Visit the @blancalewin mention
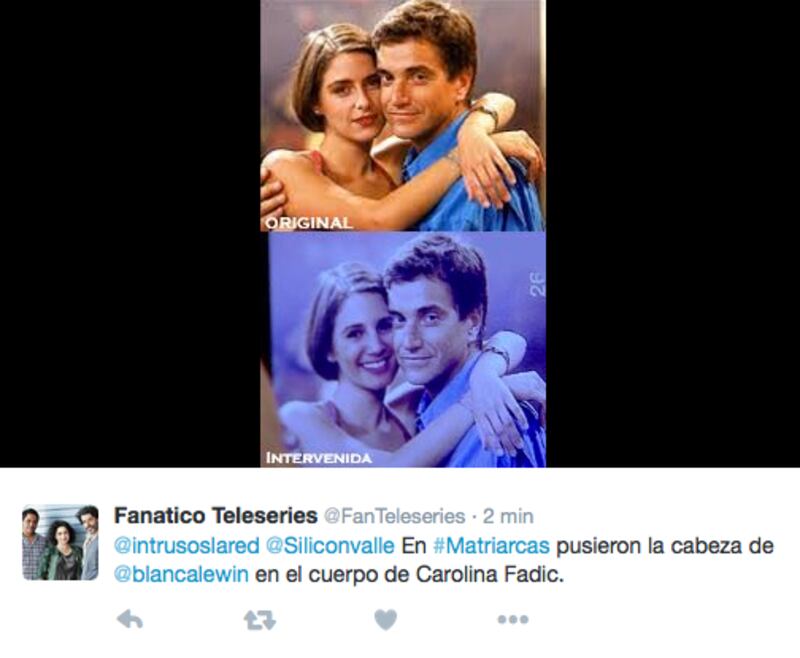This screenshot has height=658, width=800. (181, 575)
